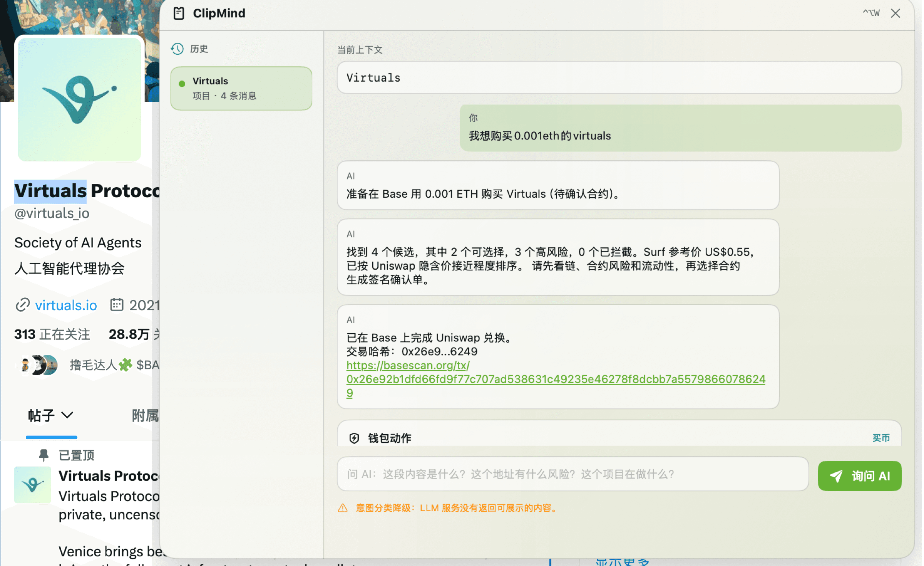Click the 历史 history heading label
The width and height of the screenshot is (924, 566).
199,49
